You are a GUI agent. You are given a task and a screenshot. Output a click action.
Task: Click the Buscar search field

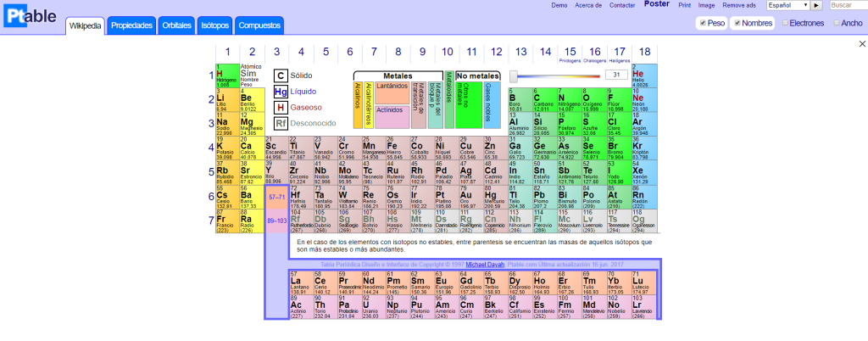pyautogui.click(x=849, y=5)
